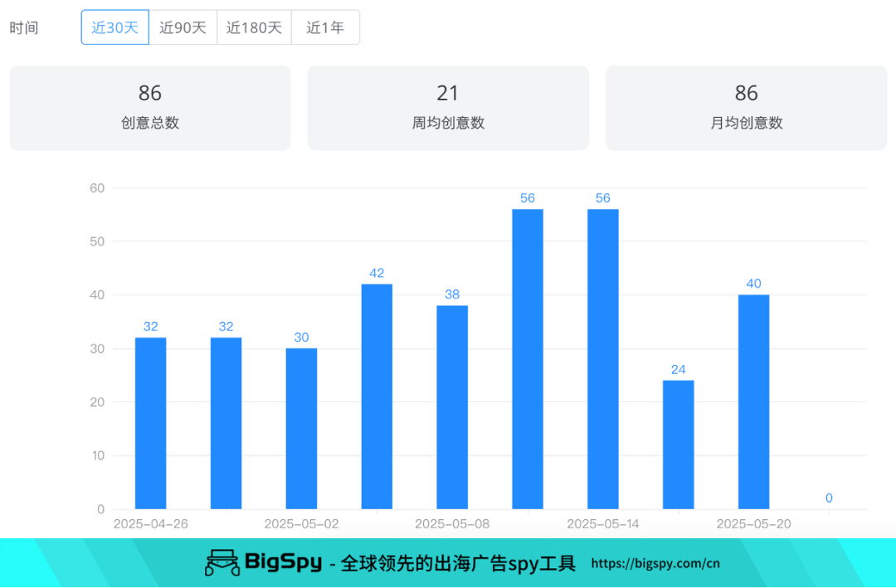The image size is (896, 588).
Task: Click the 2025-05-14 axis date label
Action: pyautogui.click(x=601, y=524)
